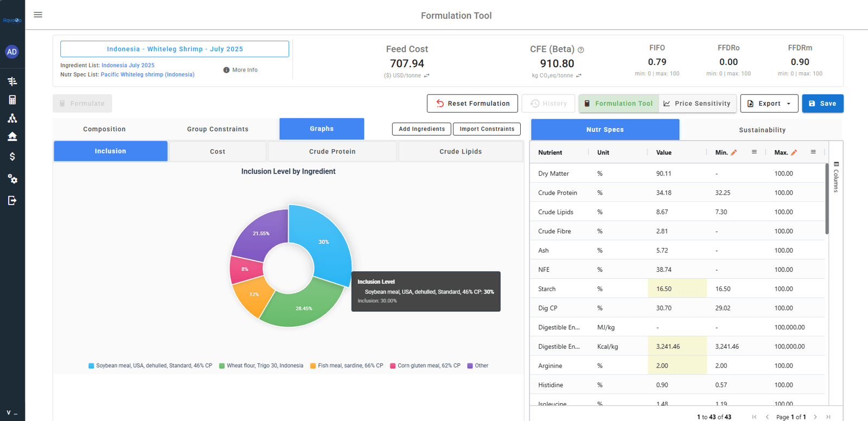Open the Min. column filter menu

[754, 152]
